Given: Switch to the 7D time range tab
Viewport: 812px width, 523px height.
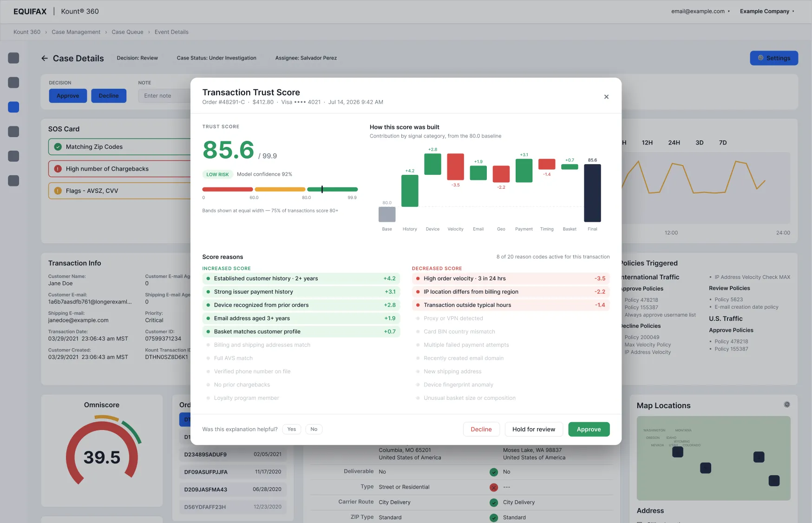Looking at the screenshot, I should (723, 143).
